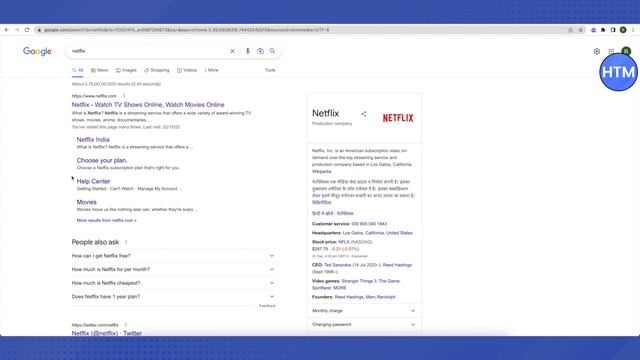Screen dimensions: 640x360
Task: Open Google quick settings gear icon
Action: [x=597, y=51]
